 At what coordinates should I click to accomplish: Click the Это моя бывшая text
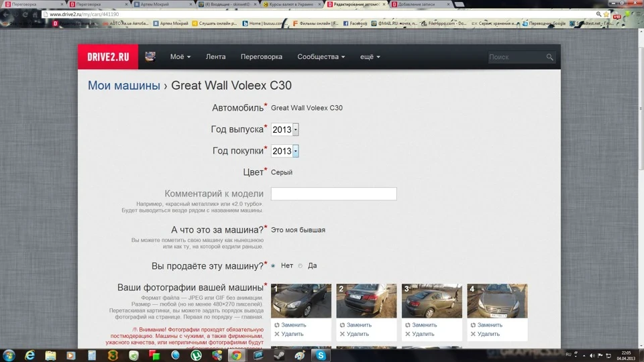(x=298, y=230)
